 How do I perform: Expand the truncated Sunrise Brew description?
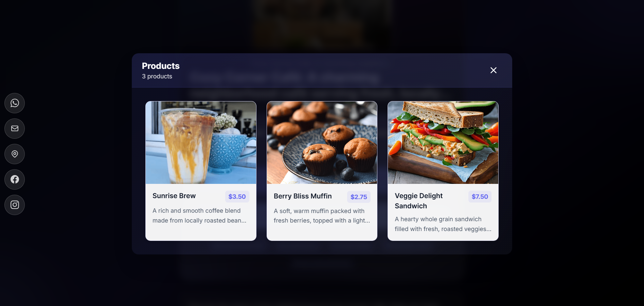click(x=199, y=215)
